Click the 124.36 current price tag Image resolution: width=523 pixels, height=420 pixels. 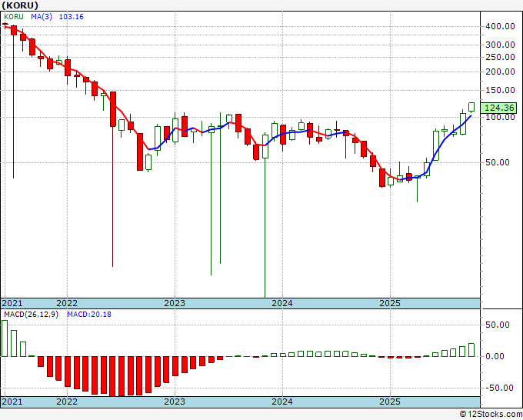pyautogui.click(x=498, y=108)
